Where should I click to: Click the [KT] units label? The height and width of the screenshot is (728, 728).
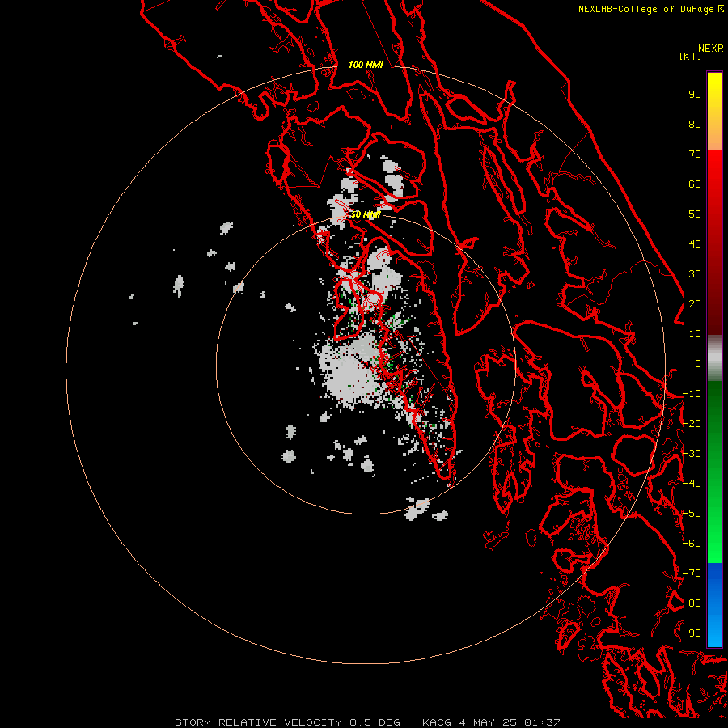[690, 56]
